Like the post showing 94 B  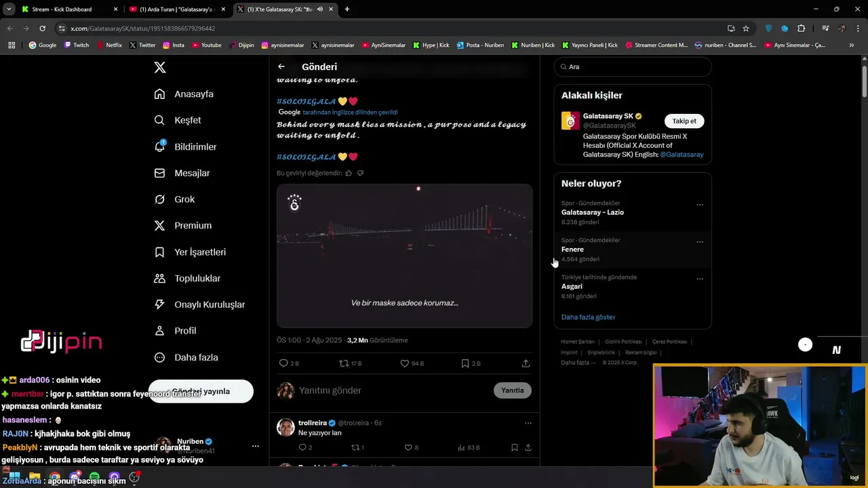412,363
